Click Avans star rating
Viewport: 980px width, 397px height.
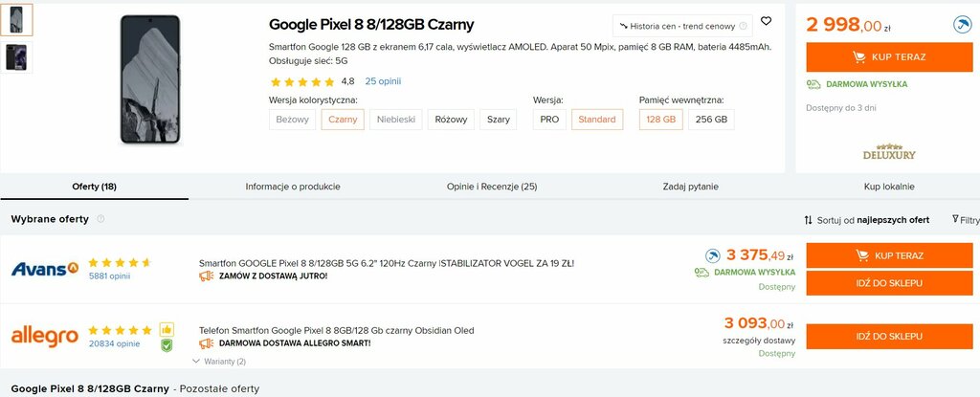120,262
